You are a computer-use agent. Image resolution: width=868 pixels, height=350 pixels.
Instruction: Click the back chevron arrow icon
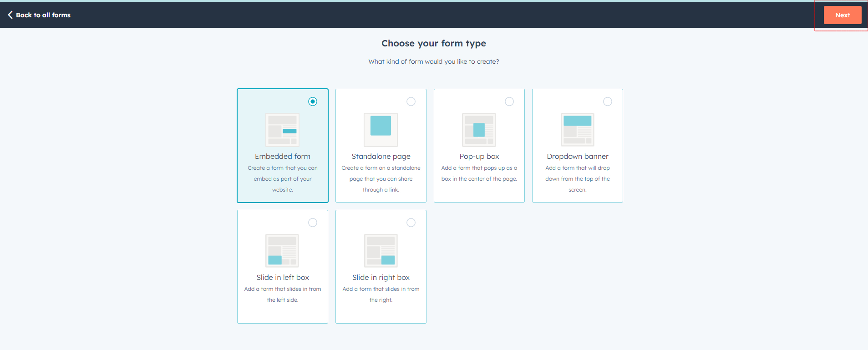pos(10,15)
